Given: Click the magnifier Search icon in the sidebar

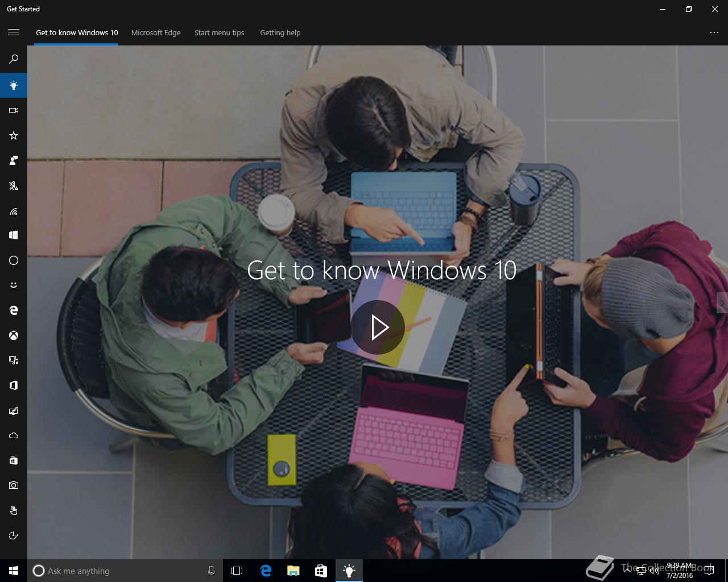Looking at the screenshot, I should 14,59.
